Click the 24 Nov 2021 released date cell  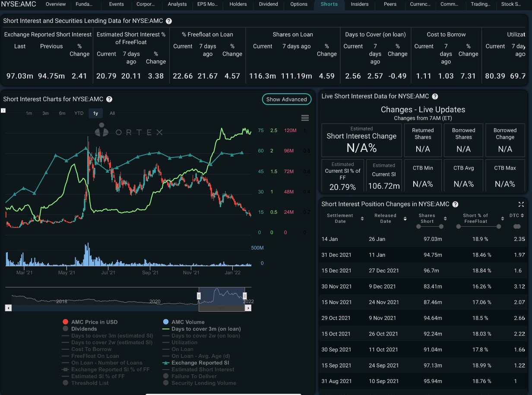click(384, 303)
